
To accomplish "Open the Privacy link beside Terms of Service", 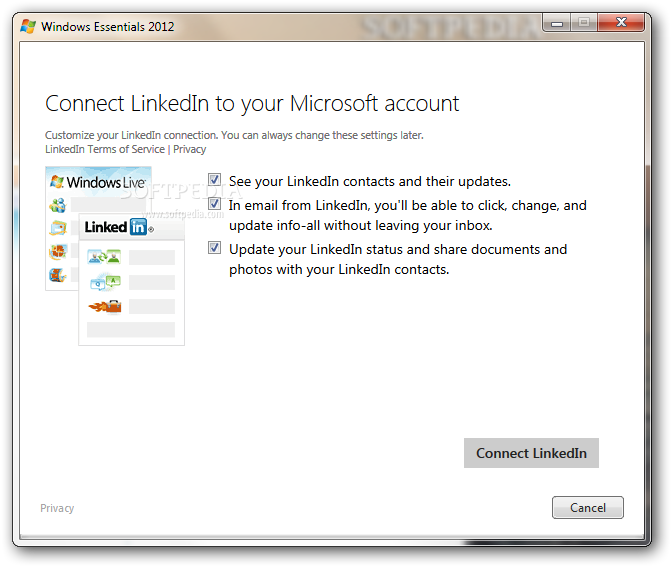I will (189, 149).
